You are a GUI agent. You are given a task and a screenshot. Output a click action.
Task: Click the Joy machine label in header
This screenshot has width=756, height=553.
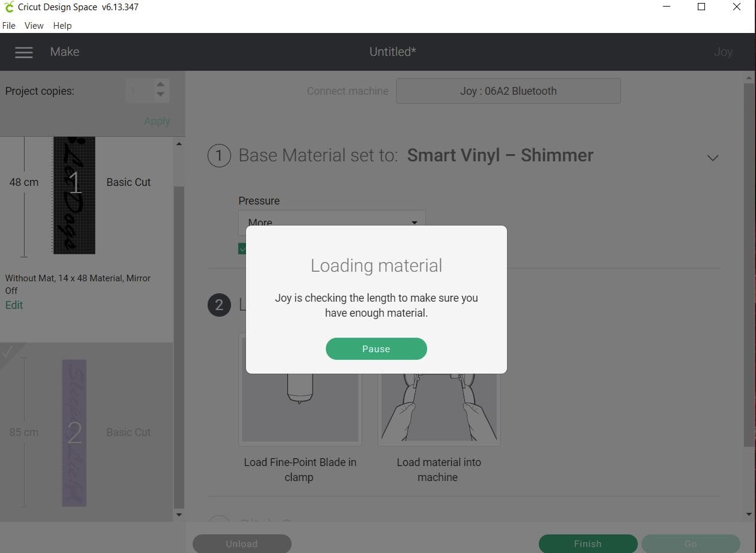723,52
